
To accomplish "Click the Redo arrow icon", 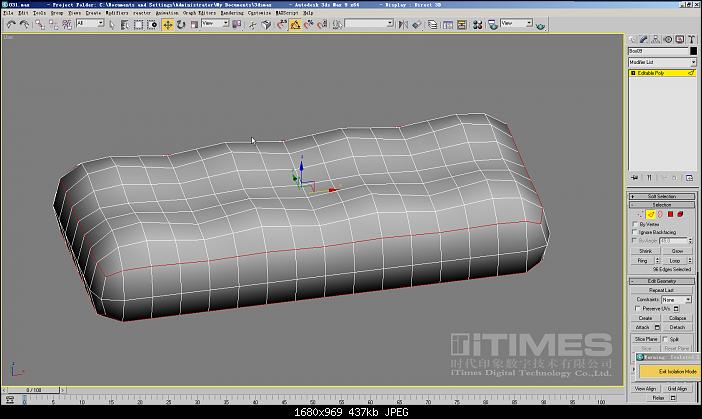I will (x=24, y=25).
